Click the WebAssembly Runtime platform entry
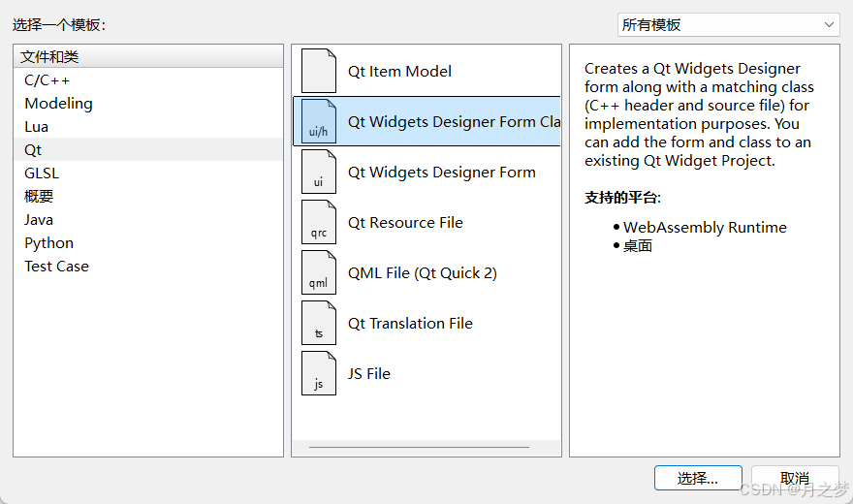The image size is (853, 504). (x=705, y=227)
